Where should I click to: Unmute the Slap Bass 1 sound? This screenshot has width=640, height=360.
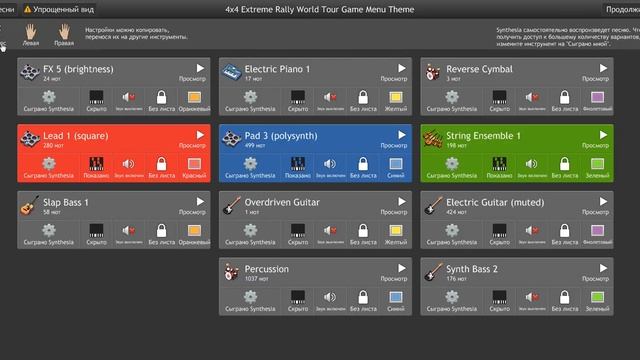pos(129,230)
